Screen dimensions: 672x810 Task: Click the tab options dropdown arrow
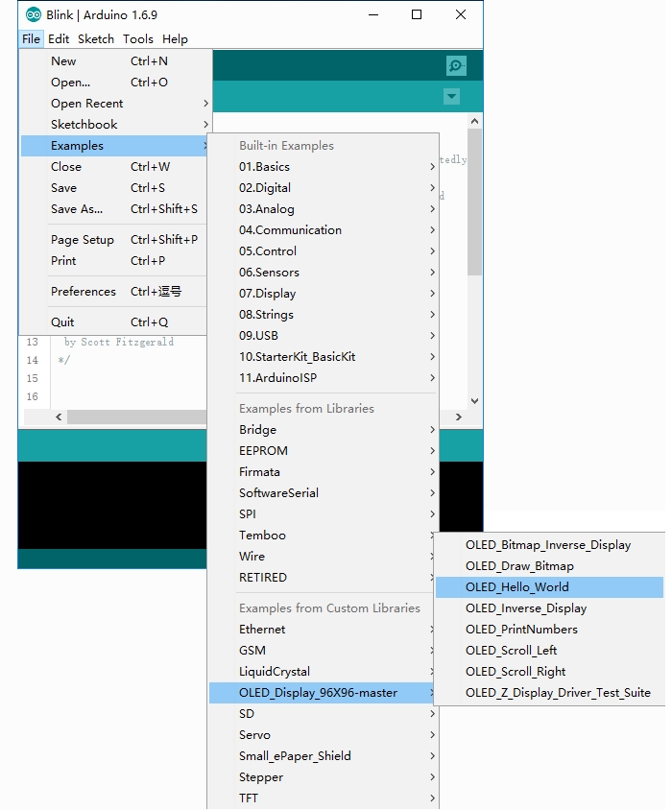pyautogui.click(x=451, y=97)
